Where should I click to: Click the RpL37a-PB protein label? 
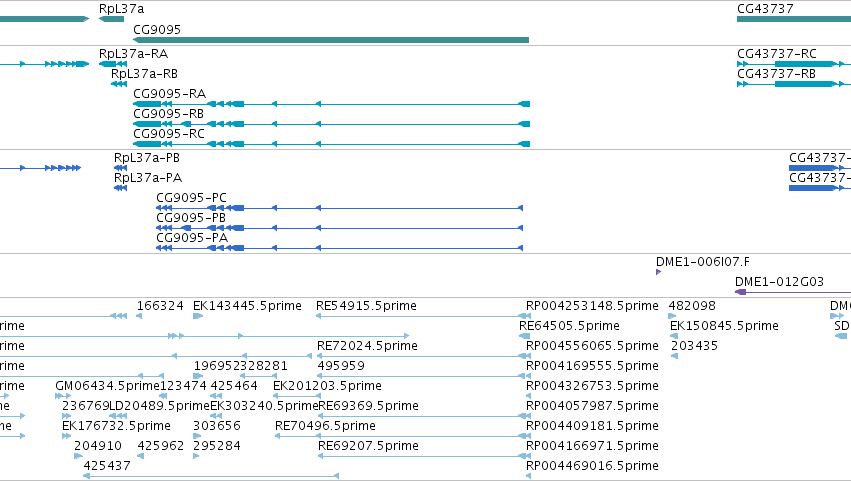click(147, 158)
